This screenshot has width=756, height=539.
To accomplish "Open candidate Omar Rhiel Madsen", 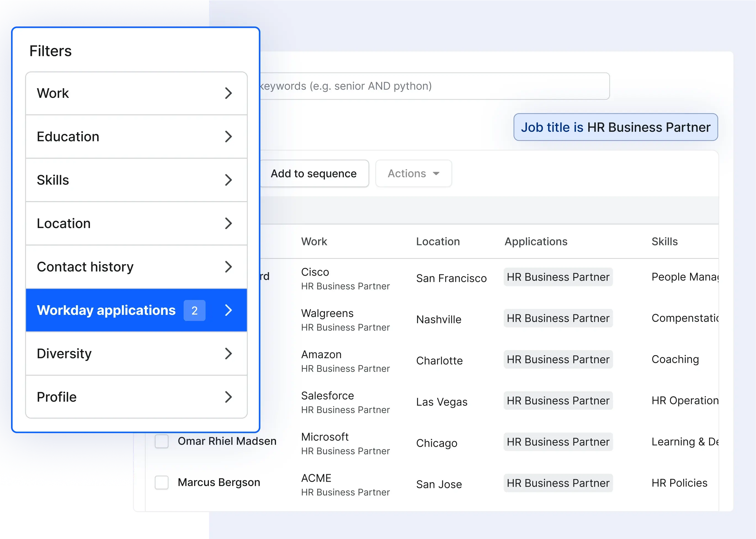I will pos(227,441).
